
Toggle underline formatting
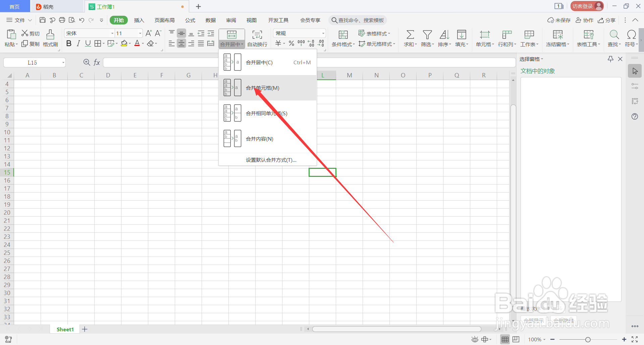coord(87,43)
